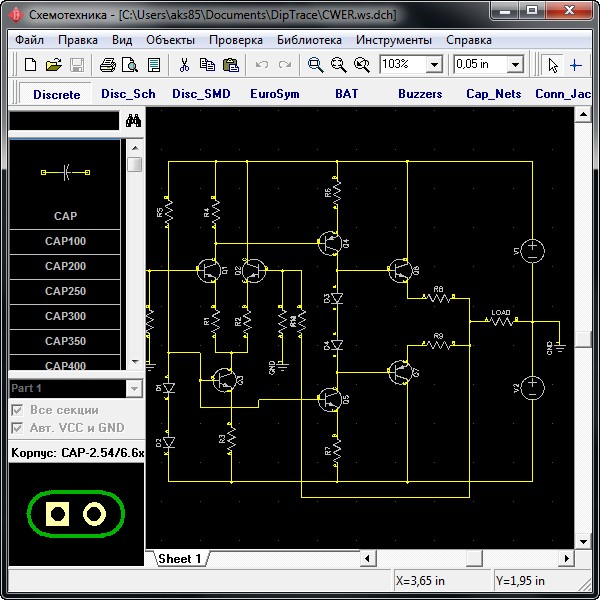
Task: Expand the Part 1 dropdown
Action: [134, 388]
